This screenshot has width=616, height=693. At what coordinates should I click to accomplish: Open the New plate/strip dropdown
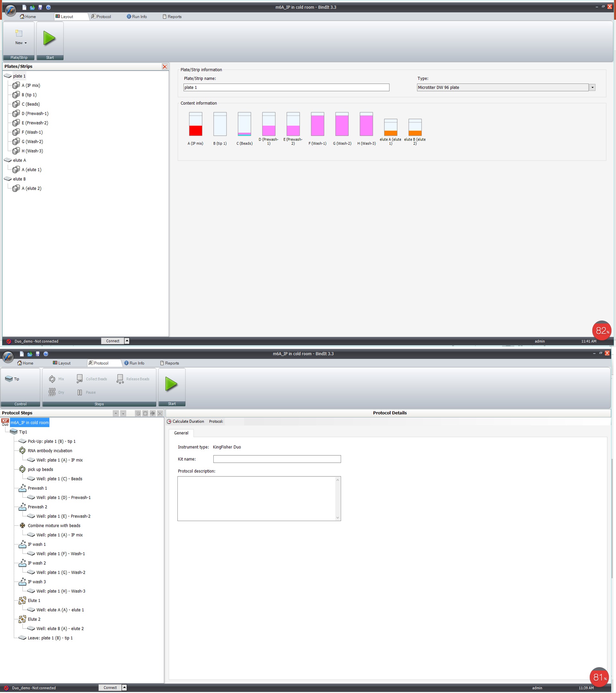21,43
